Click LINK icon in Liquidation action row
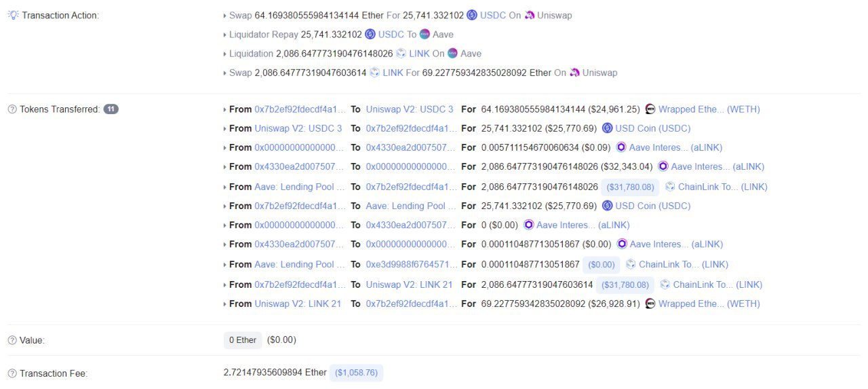Screen dimensions: 868x389 (x=401, y=53)
